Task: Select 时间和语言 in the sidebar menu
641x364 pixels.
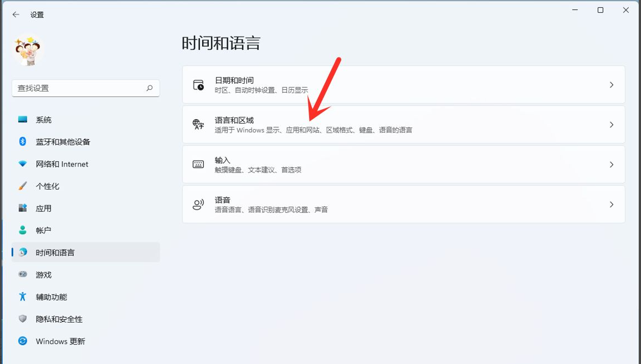Action: coord(55,253)
